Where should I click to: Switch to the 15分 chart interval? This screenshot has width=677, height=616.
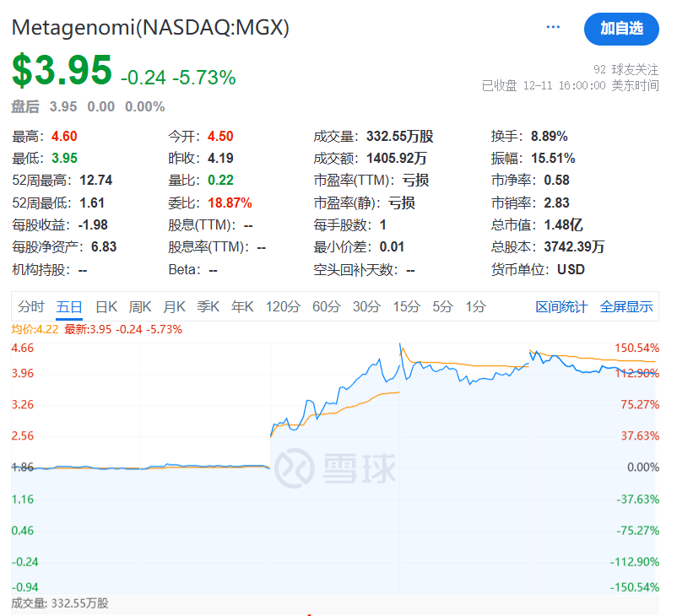coord(406,306)
